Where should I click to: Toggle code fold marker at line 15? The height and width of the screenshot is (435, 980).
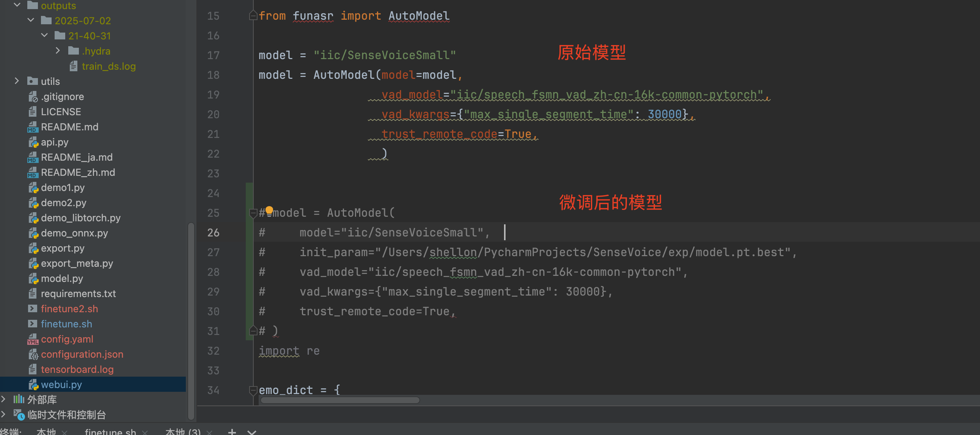tap(253, 16)
